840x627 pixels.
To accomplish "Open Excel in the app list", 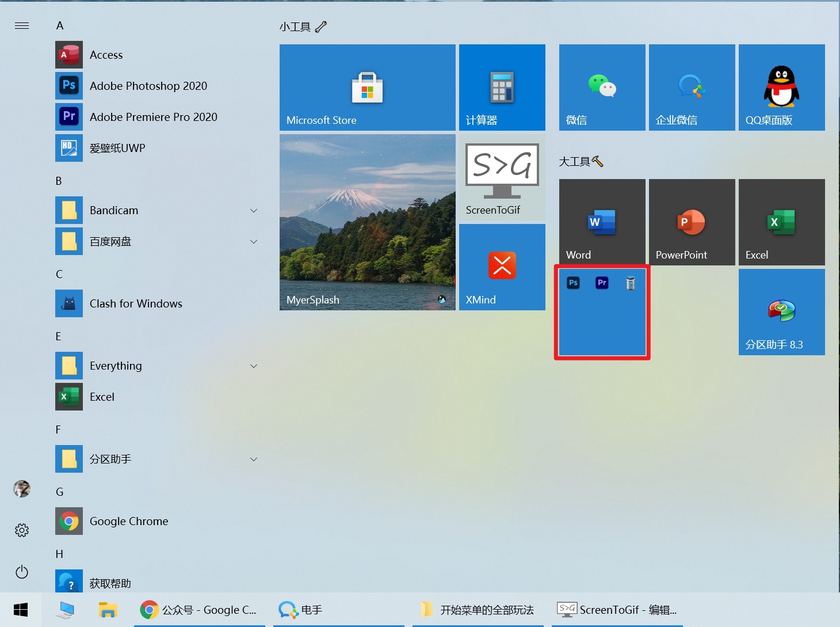I will (156, 397).
